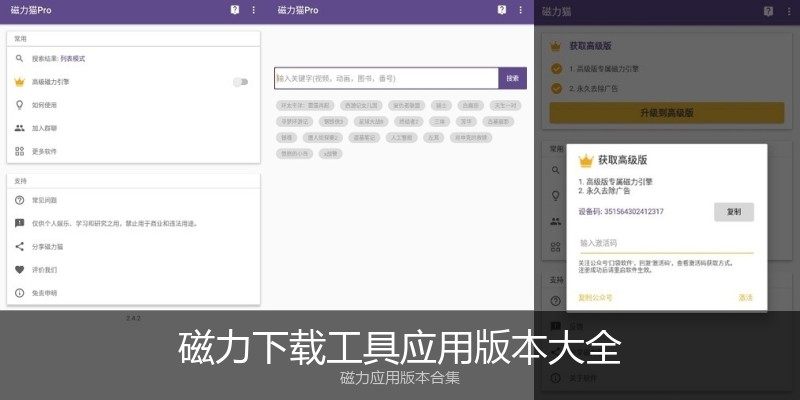Screen dimensions: 800x400
Task: Select the 人工智能 keyword chip
Action: (401, 137)
